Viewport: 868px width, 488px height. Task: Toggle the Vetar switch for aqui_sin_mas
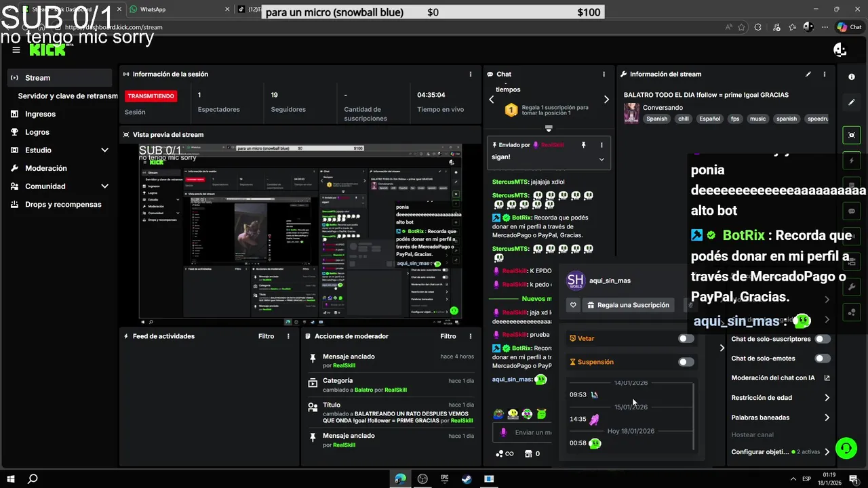[x=686, y=338]
